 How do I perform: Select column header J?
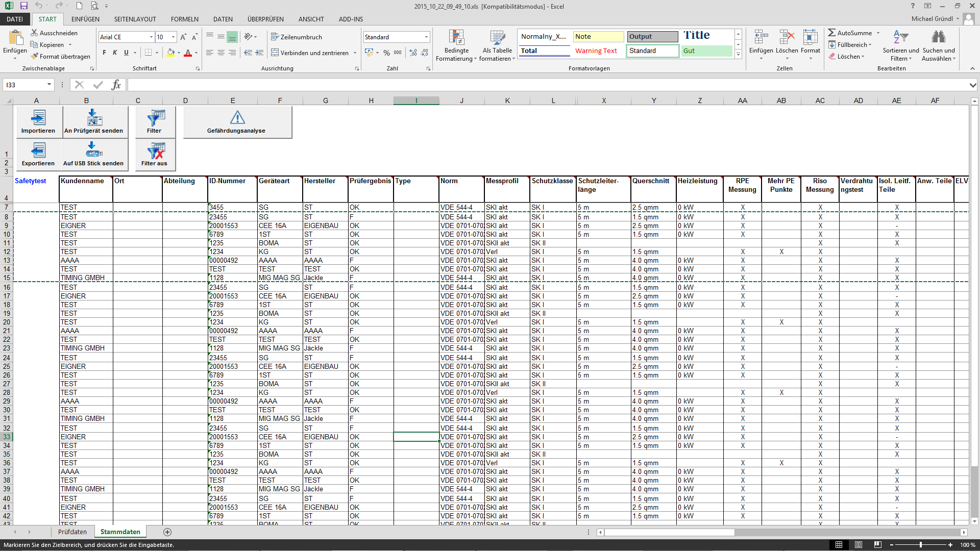461,101
